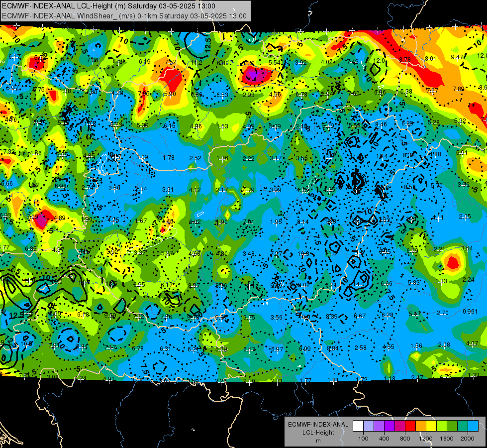487x448 pixels.
Task: Click the wind shear value '8.01'
Action: pos(430,58)
